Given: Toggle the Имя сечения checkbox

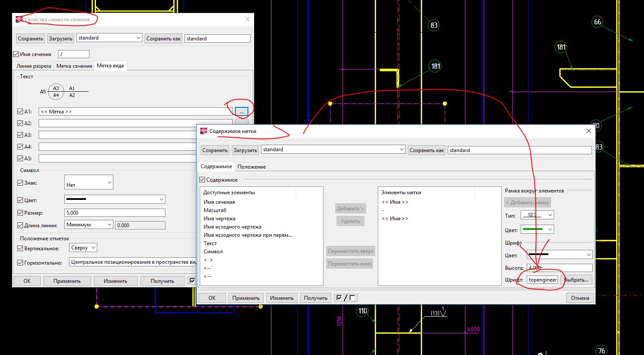Looking at the screenshot, I should pyautogui.click(x=17, y=54).
